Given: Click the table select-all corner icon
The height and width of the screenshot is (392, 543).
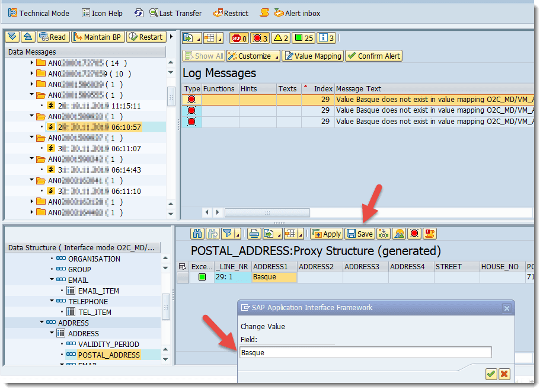Looking at the screenshot, I should tap(183, 266).
